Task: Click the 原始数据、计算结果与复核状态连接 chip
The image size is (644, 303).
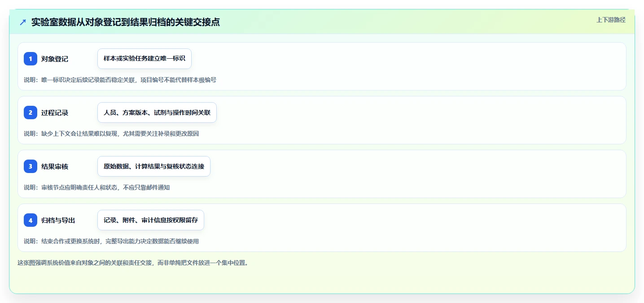Action: [x=154, y=166]
